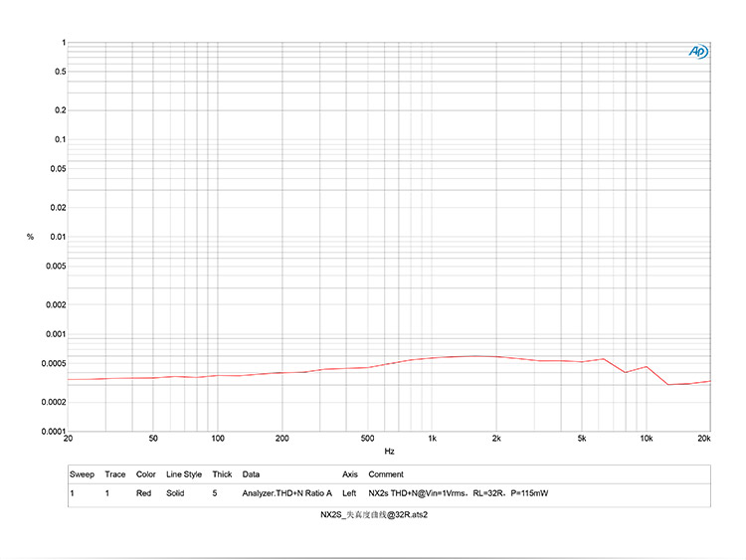Viewport: 746px width, 560px height.
Task: Click the Hz label under the frequency axis
Action: [x=389, y=451]
